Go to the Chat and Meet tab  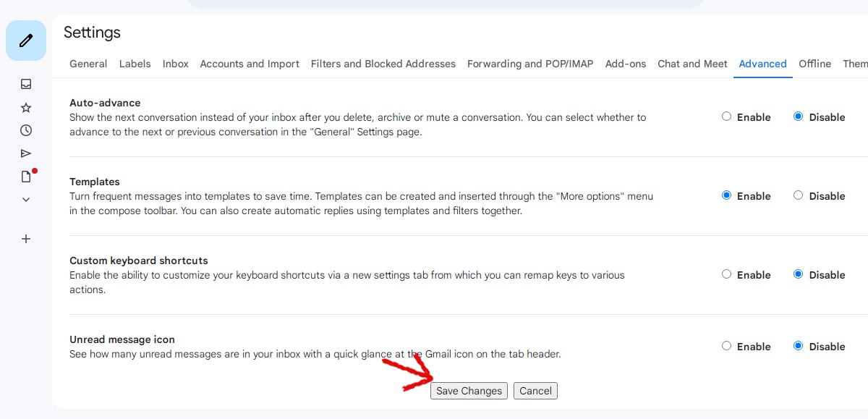692,64
